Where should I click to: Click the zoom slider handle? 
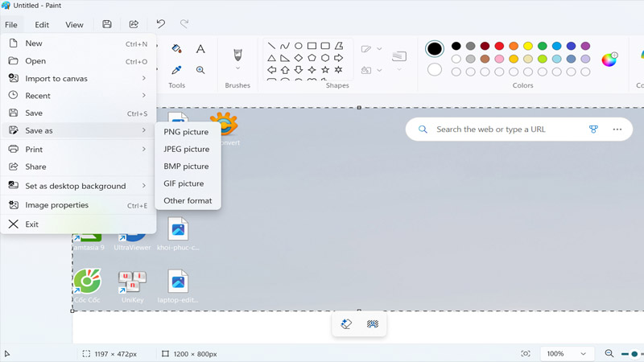click(x=634, y=354)
